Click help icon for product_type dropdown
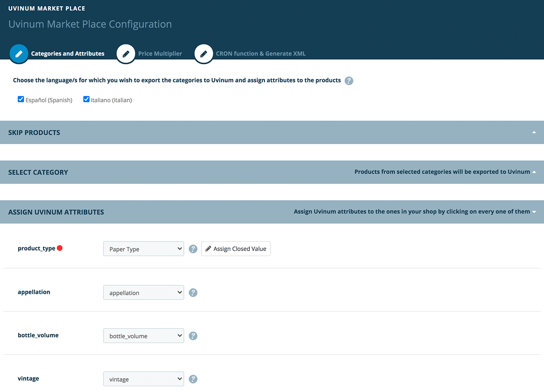This screenshot has width=544, height=392. [193, 249]
